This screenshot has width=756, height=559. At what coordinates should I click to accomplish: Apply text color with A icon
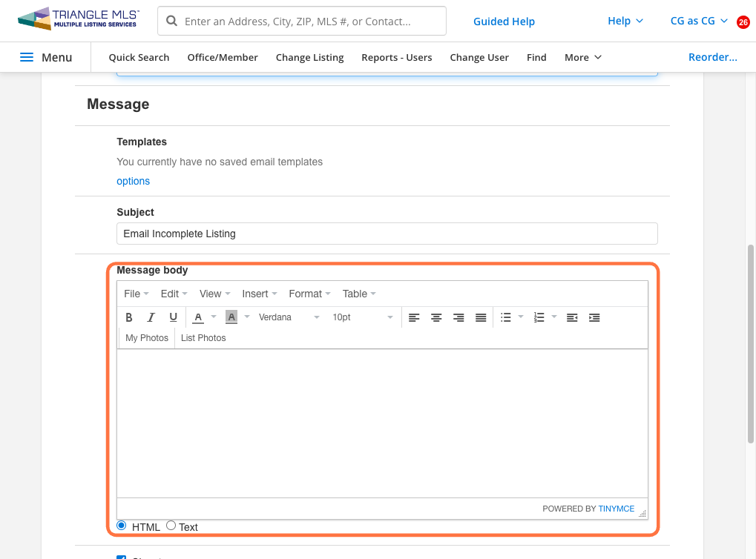(x=198, y=317)
